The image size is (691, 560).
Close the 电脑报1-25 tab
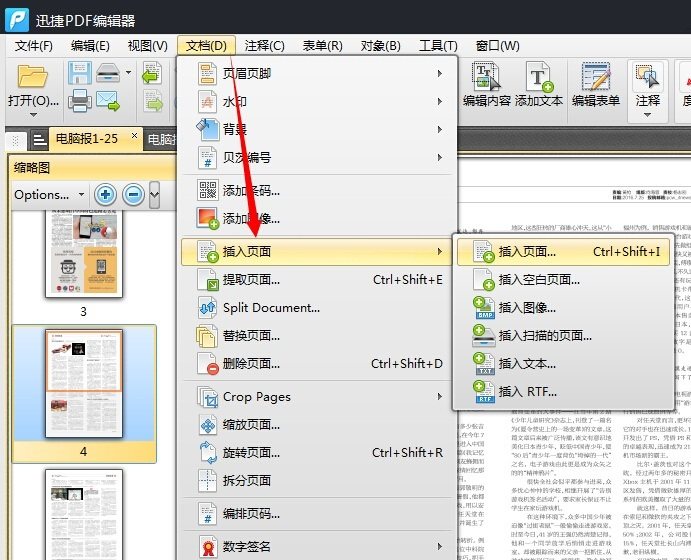(134, 136)
